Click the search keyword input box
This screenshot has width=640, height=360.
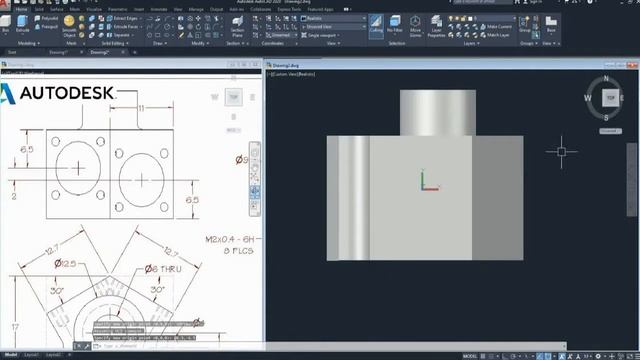click(482, 2)
